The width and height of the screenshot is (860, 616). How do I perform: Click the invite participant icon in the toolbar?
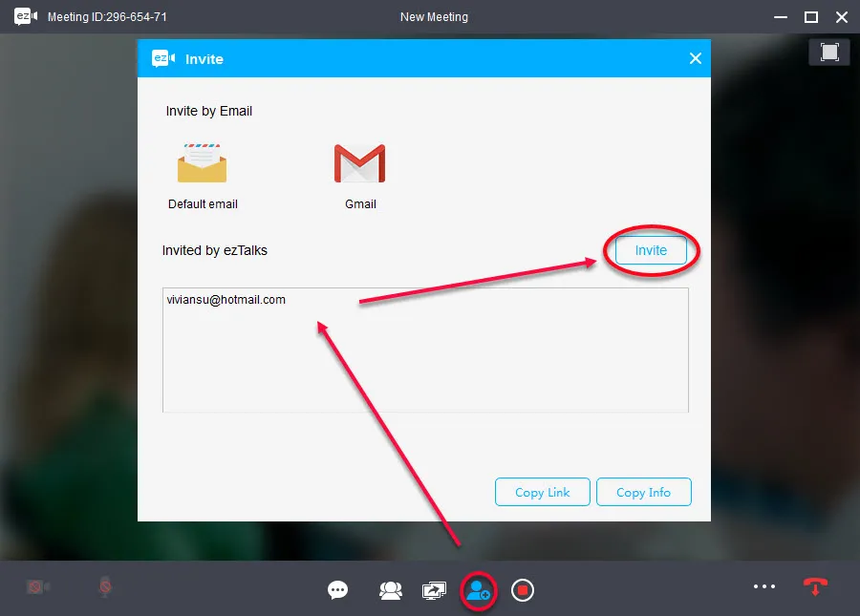click(x=478, y=591)
